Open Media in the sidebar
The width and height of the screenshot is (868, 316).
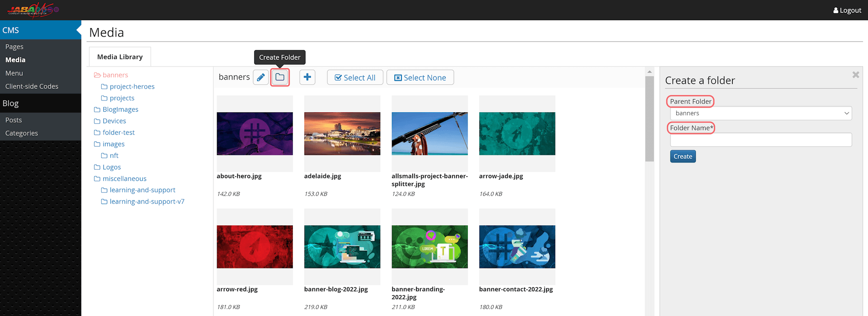click(x=15, y=60)
